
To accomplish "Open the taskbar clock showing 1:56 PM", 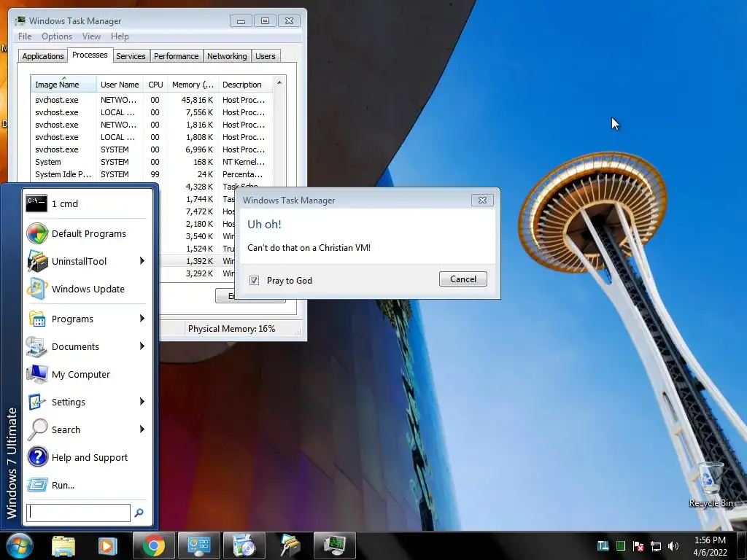I will pyautogui.click(x=710, y=546).
